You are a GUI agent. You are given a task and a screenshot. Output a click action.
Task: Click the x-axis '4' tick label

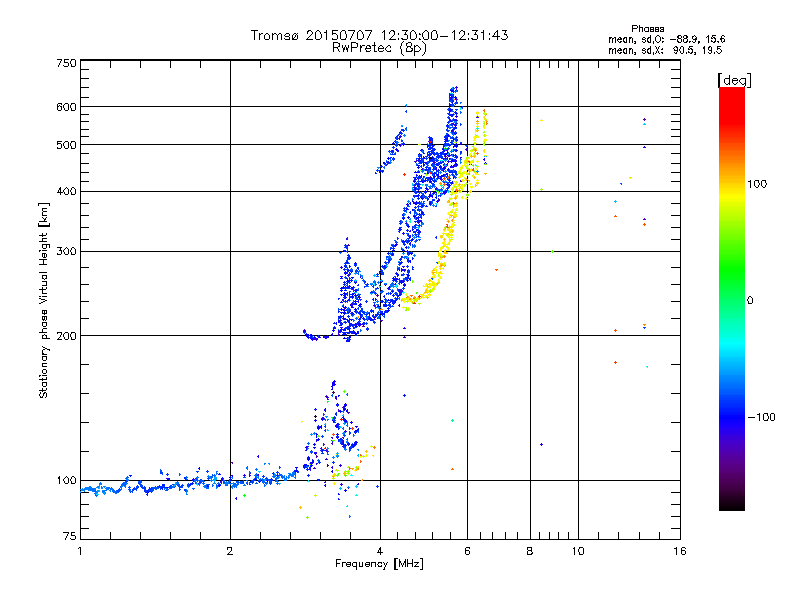coord(380,551)
